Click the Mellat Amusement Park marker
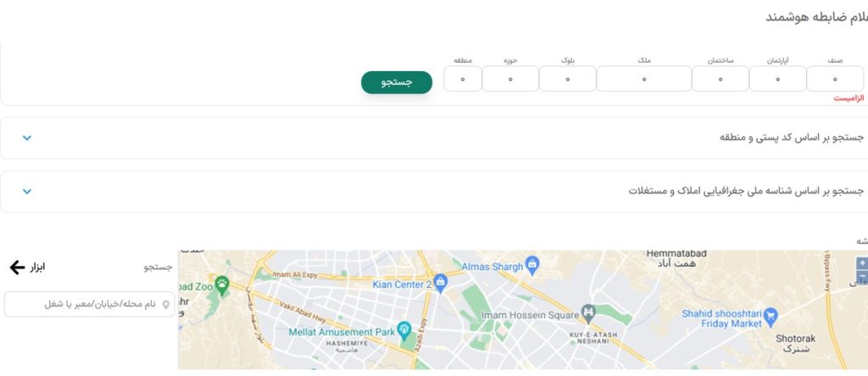 pyautogui.click(x=404, y=329)
